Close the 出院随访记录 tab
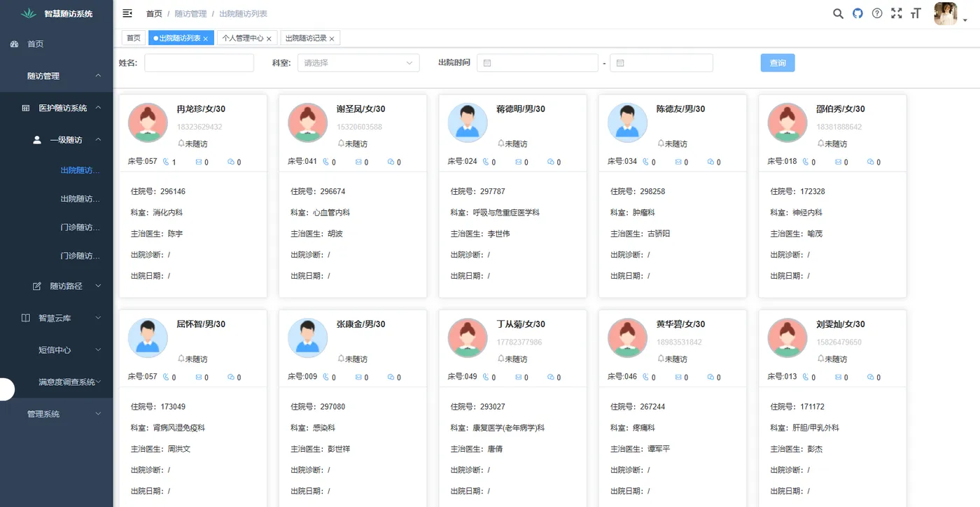The image size is (980, 507). [332, 39]
